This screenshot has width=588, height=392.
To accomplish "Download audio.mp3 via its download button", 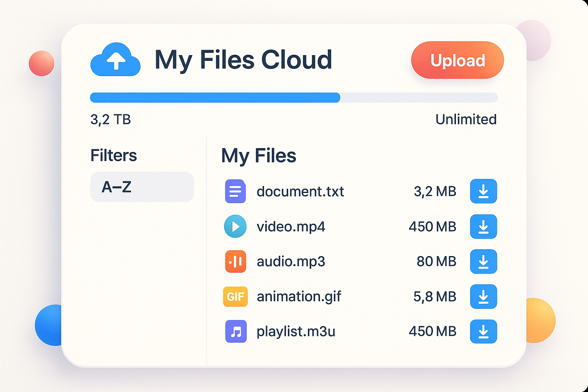I will pyautogui.click(x=483, y=261).
